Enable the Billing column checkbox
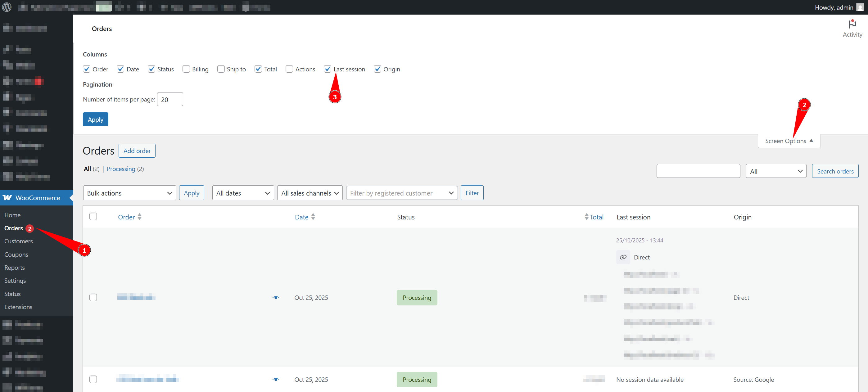The image size is (868, 392). pyautogui.click(x=186, y=69)
